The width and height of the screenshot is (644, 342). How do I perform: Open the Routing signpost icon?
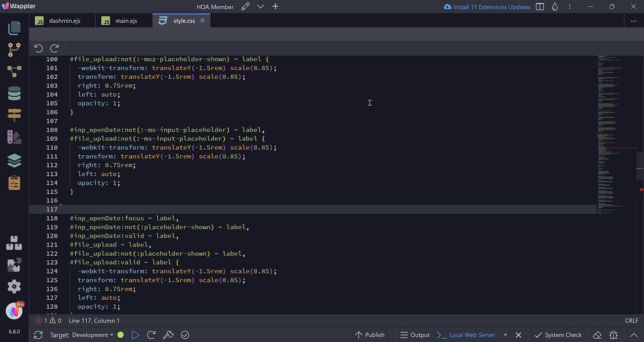pos(14,116)
